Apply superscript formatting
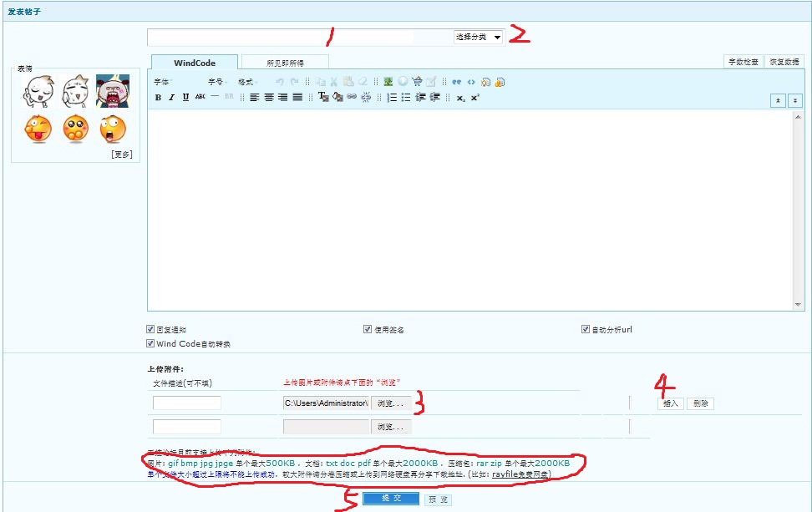This screenshot has height=512, width=812. pos(475,98)
